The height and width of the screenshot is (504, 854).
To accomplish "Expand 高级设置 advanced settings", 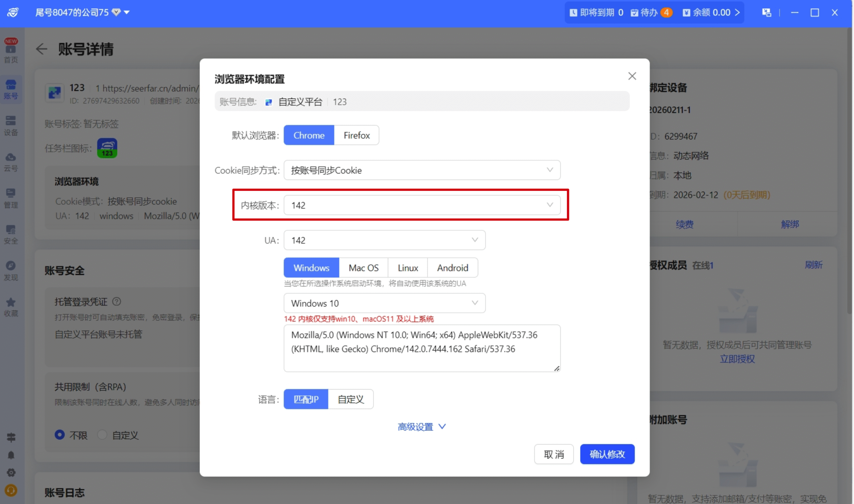I will [x=421, y=427].
